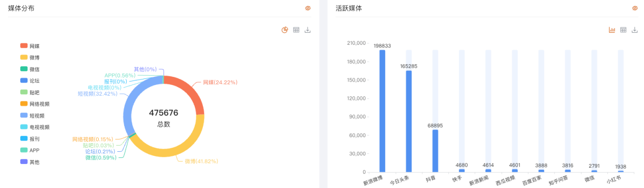Select the 论坛(0.21%) pie label

point(101,151)
